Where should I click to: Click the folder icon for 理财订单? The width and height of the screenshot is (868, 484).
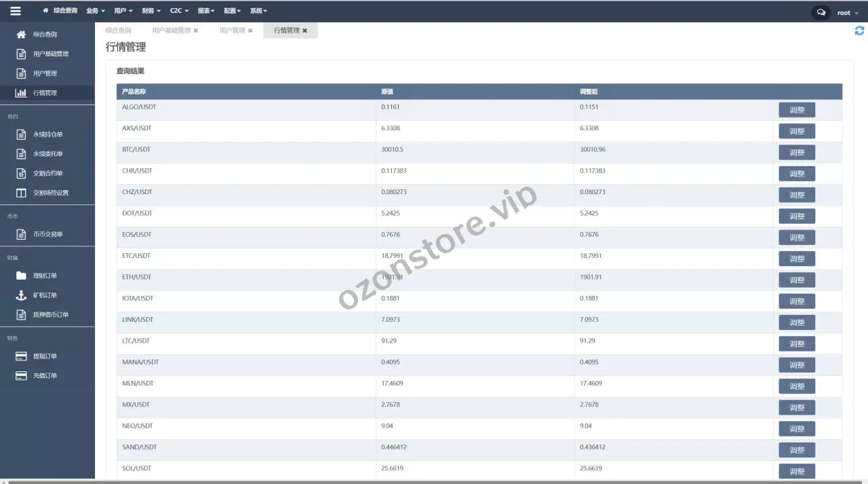click(x=21, y=276)
